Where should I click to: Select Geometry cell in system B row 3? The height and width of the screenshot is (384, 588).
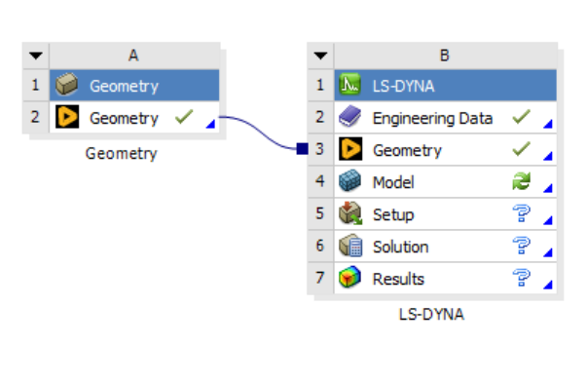click(446, 150)
